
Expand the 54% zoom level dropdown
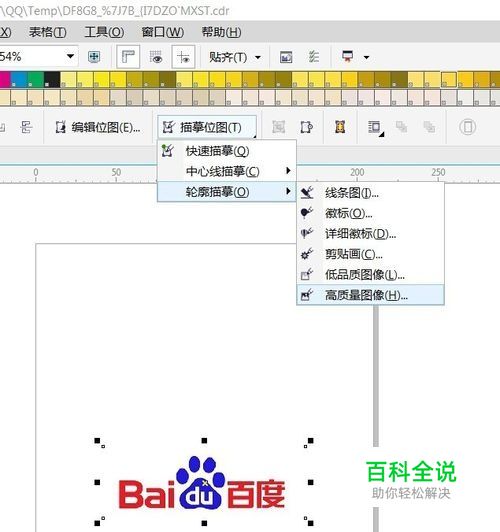[70, 56]
